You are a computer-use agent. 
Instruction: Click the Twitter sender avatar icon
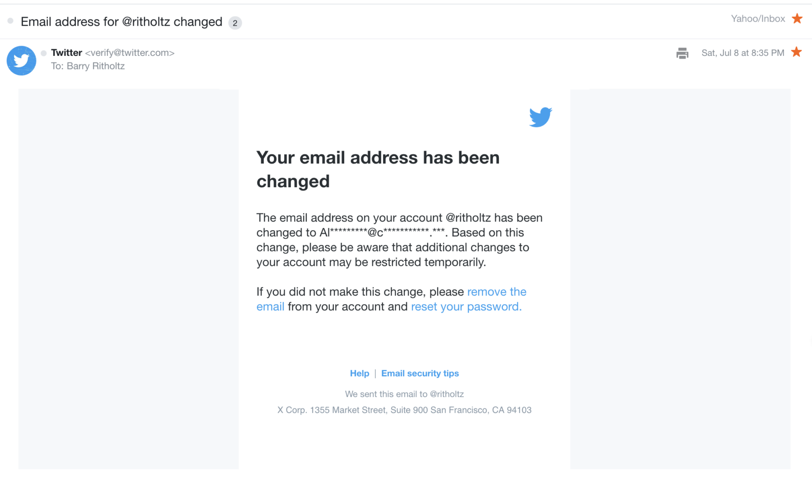21,60
